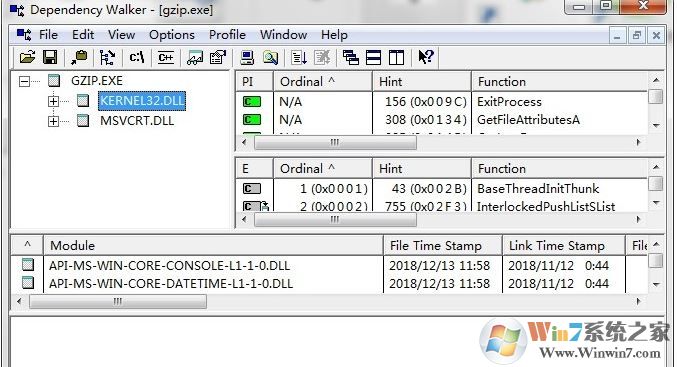Click the GZIP.EXE module icon in tree
677x367 pixels.
54,81
